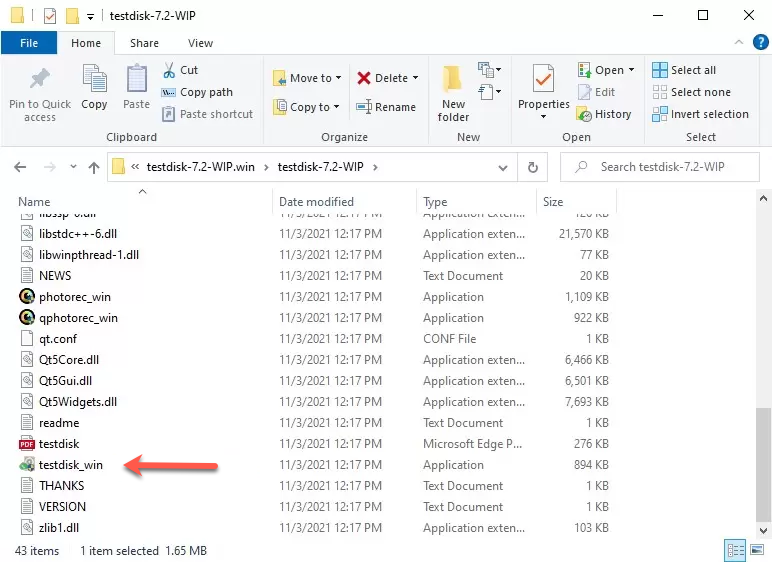Viewport: 772px width, 562px height.
Task: Expand the Copy to dropdown
Action: click(x=336, y=107)
